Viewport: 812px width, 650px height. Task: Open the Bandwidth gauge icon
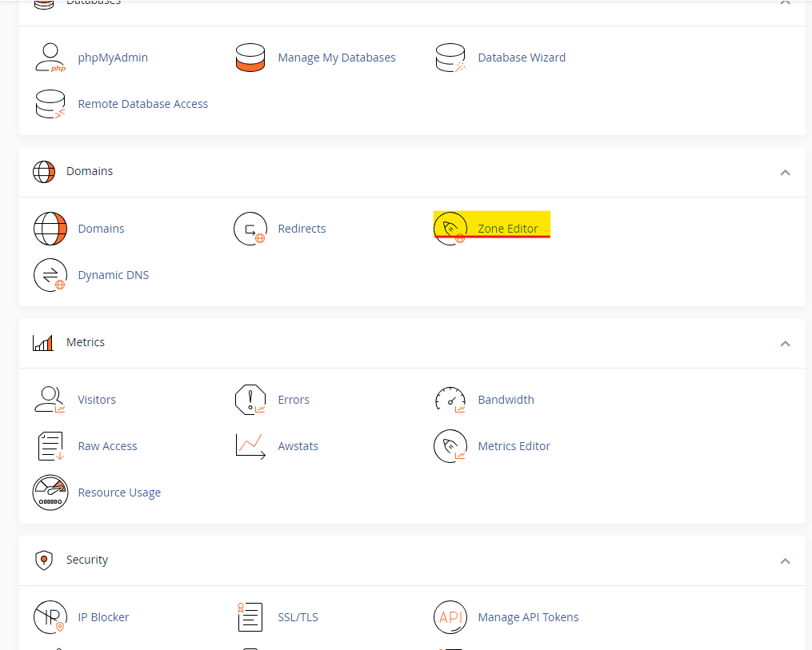[x=450, y=399]
